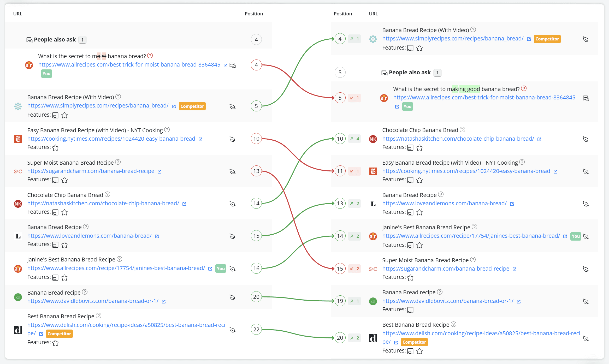Click leaf icon in left natashaskitchen row
Screen dimensions: 609x364
[232, 204]
